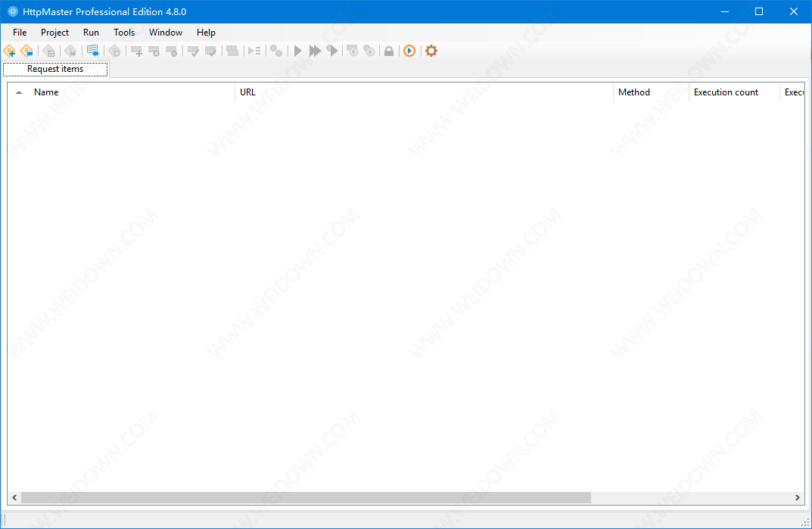Open the Run menu
812x529 pixels.
pos(91,32)
